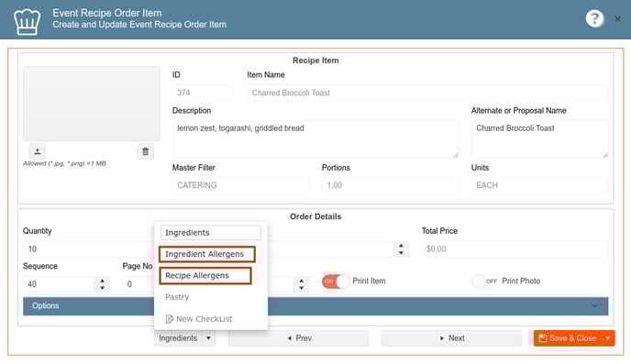Click the Total Price field $0.00

(515, 249)
